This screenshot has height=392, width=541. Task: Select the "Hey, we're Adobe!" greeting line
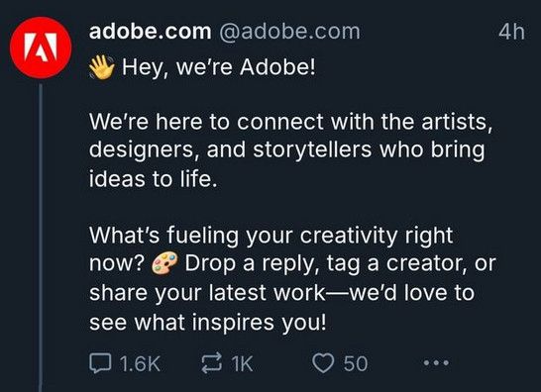pos(219,67)
